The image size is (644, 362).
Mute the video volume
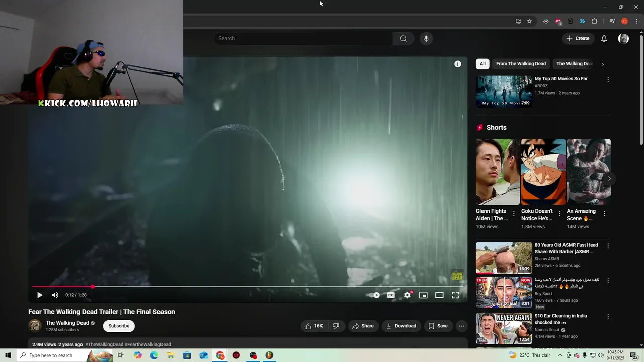[55, 295]
